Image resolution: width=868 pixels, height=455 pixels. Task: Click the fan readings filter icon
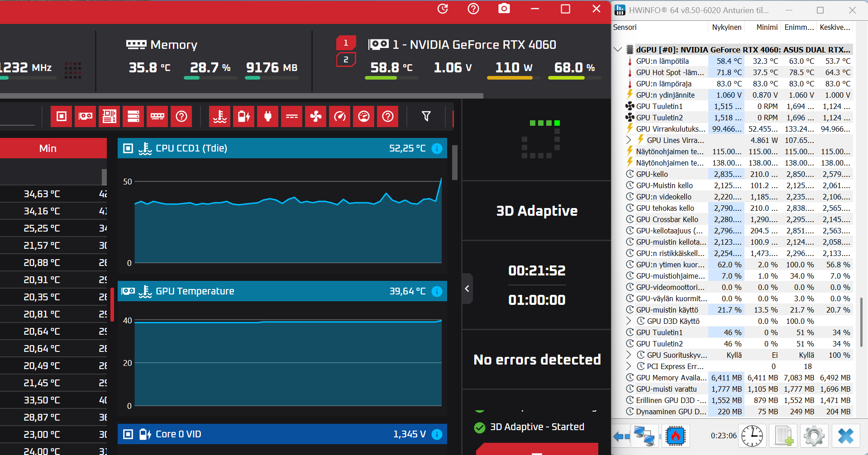click(316, 117)
